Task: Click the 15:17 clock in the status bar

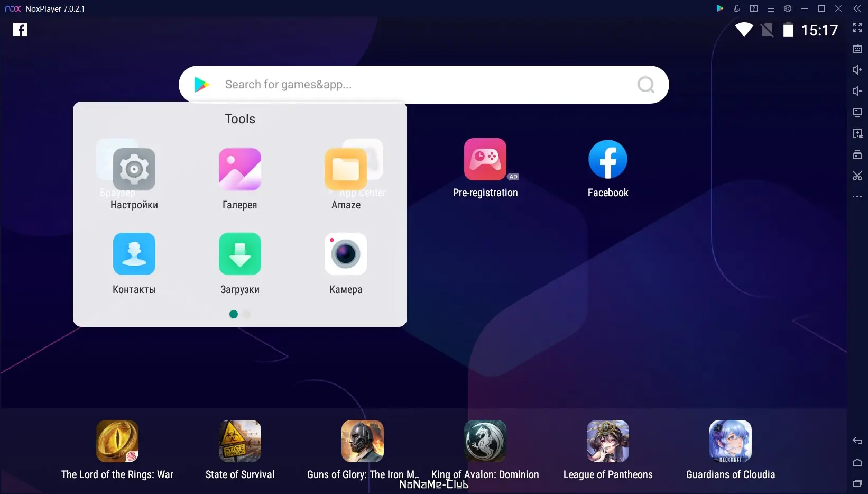Action: 819,31
